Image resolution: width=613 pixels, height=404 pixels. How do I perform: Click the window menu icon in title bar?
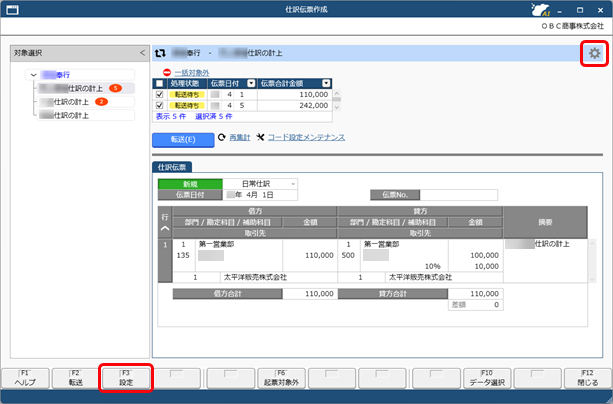[x=12, y=9]
